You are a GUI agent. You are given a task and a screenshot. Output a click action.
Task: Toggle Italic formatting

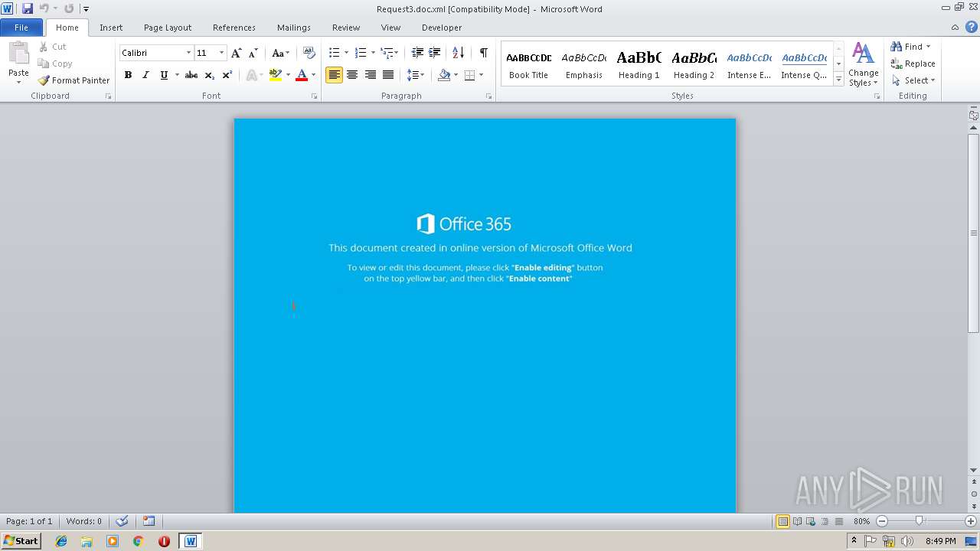145,75
